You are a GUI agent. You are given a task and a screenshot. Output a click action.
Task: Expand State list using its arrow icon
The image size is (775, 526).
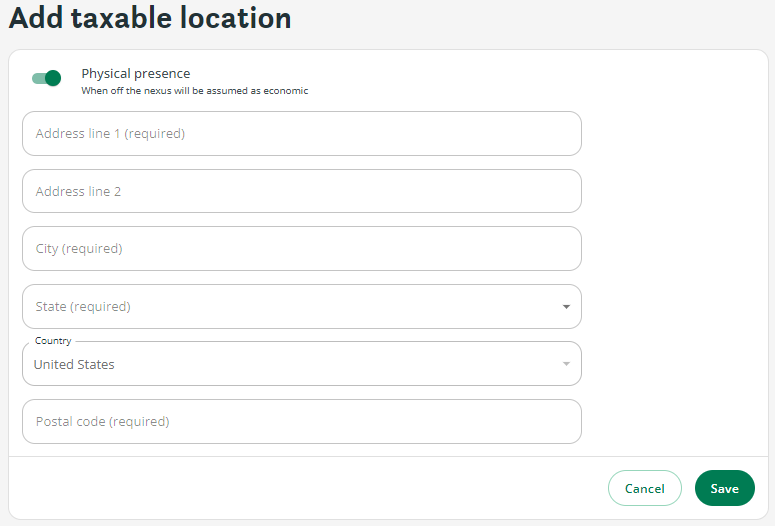(x=566, y=307)
